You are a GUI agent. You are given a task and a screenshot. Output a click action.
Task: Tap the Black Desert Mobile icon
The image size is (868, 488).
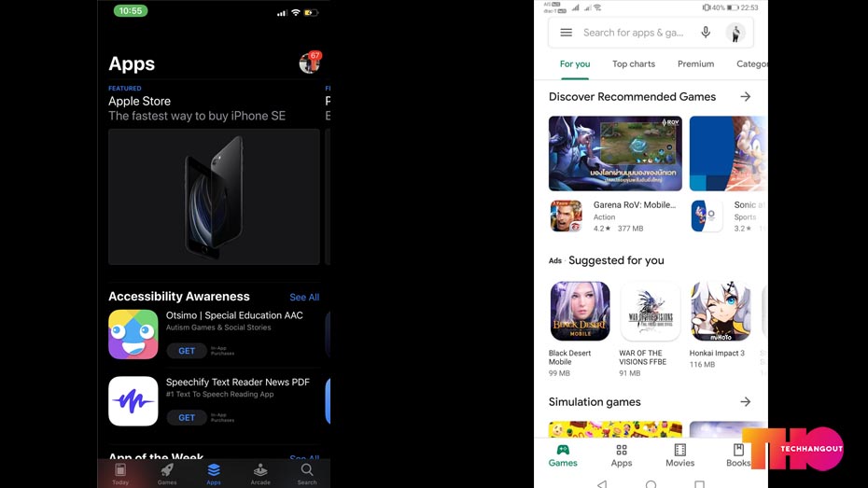[x=581, y=311]
